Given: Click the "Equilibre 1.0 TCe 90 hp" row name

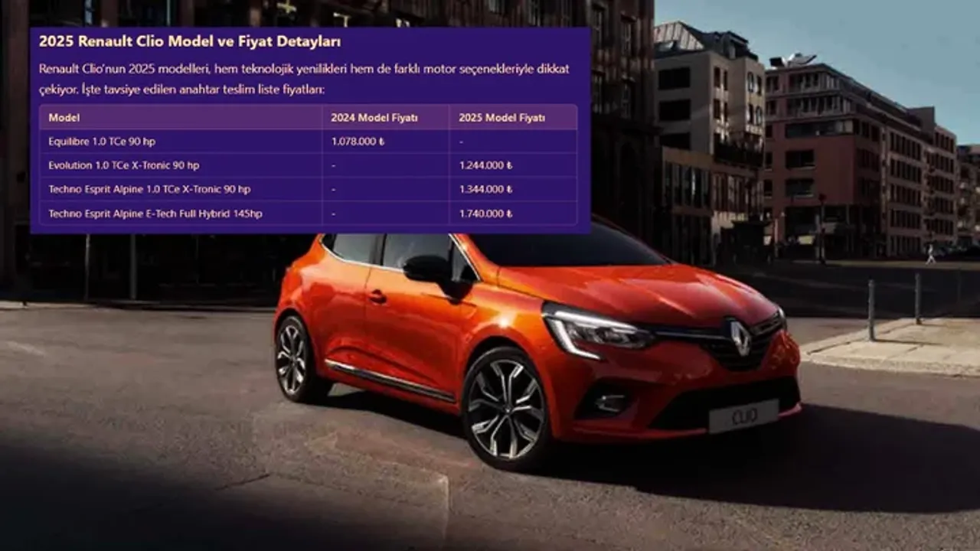Looking at the screenshot, I should tap(102, 142).
